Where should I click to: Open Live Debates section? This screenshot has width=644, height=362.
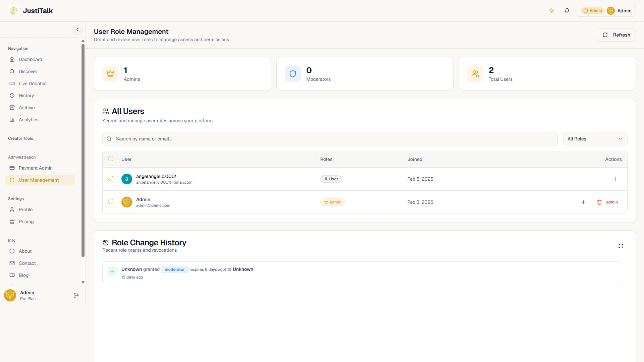coord(40,83)
